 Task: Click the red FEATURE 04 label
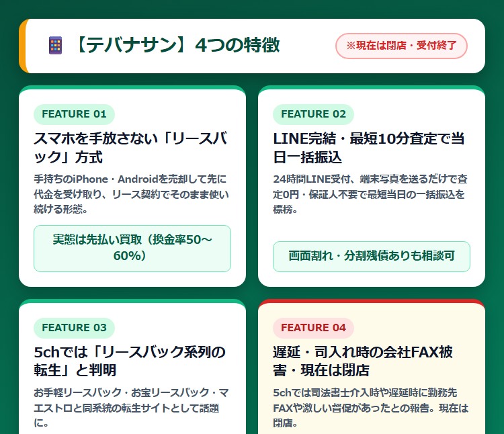[313, 328]
